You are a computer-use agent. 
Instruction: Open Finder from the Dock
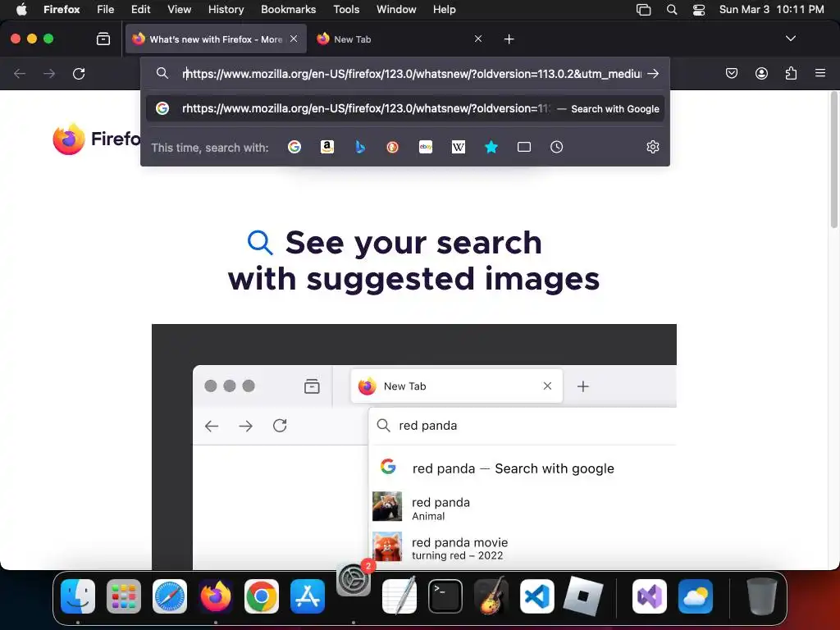(78, 596)
